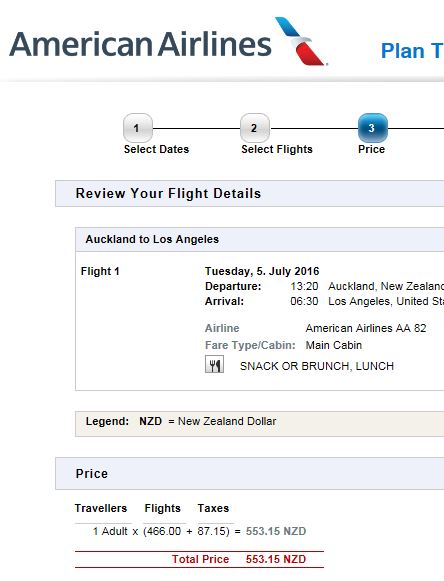Click American Airlines AA 82 flight number
This screenshot has height=581, width=444.
[366, 328]
